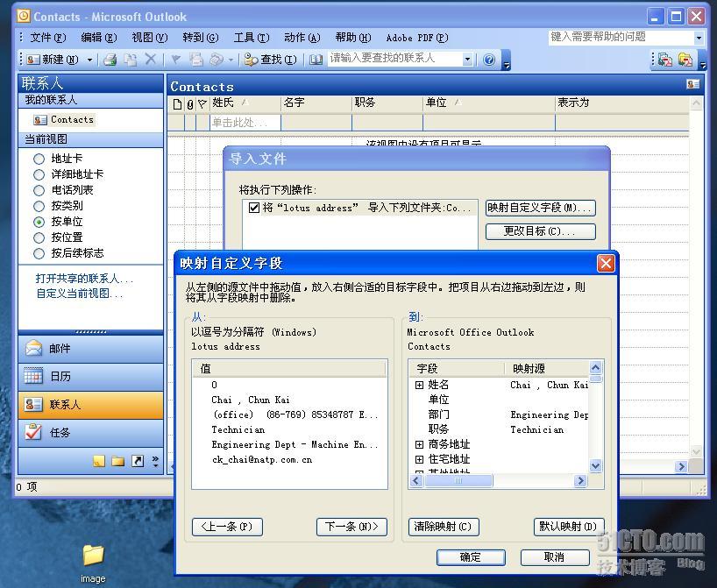Select the 按位置 view radio button
Viewport: 717px width, 588px height.
pyautogui.click(x=39, y=237)
